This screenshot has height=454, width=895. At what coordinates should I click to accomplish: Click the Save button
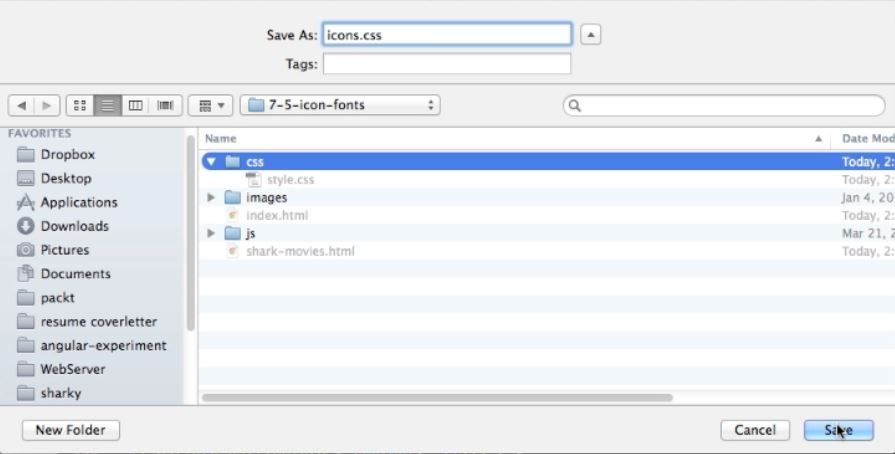[x=838, y=430]
